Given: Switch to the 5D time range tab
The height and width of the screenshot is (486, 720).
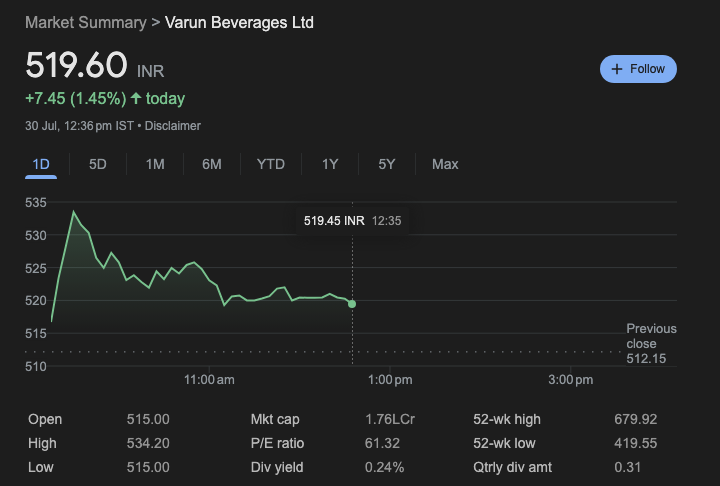Looking at the screenshot, I should pyautogui.click(x=97, y=164).
